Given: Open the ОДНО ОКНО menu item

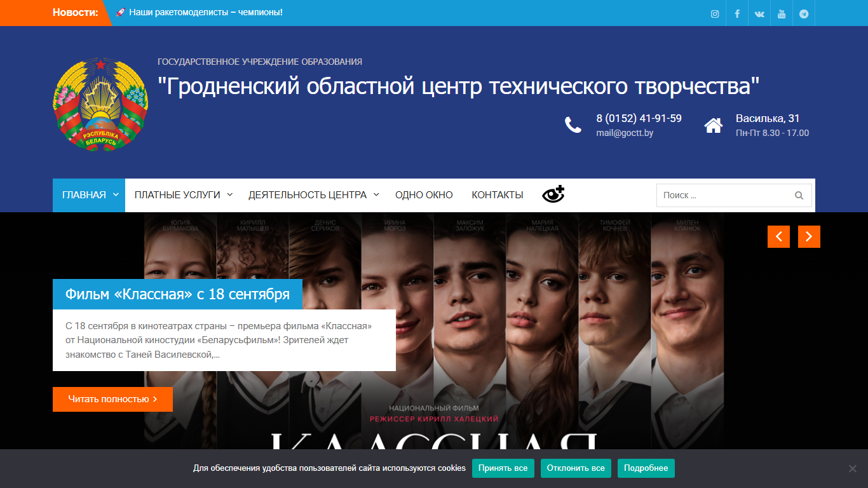Looking at the screenshot, I should pyautogui.click(x=424, y=195).
